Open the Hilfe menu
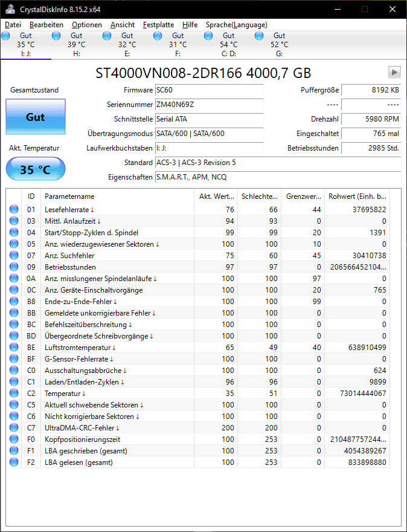Image resolution: width=407 pixels, height=532 pixels. pyautogui.click(x=190, y=25)
